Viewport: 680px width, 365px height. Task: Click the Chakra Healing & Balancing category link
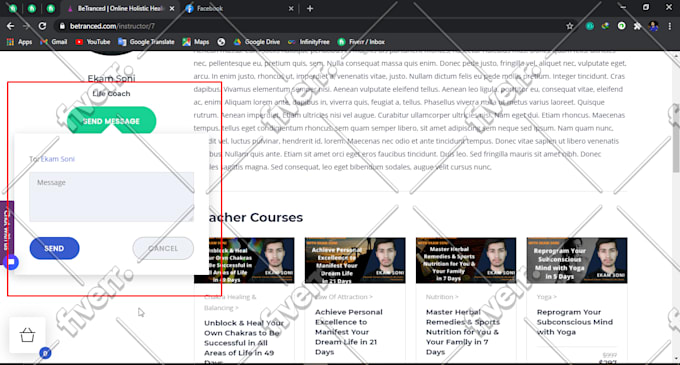(230, 303)
